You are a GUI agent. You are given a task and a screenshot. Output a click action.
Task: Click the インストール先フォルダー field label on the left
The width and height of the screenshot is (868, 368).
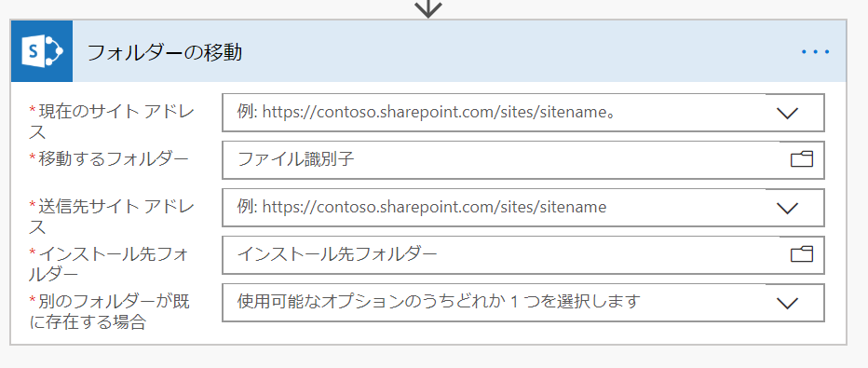[110, 265]
